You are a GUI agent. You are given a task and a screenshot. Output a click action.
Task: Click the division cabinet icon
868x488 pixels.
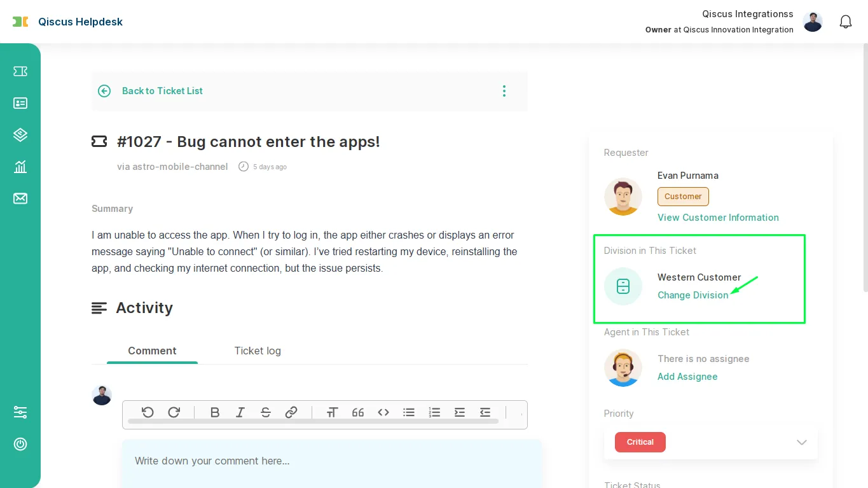[623, 286]
